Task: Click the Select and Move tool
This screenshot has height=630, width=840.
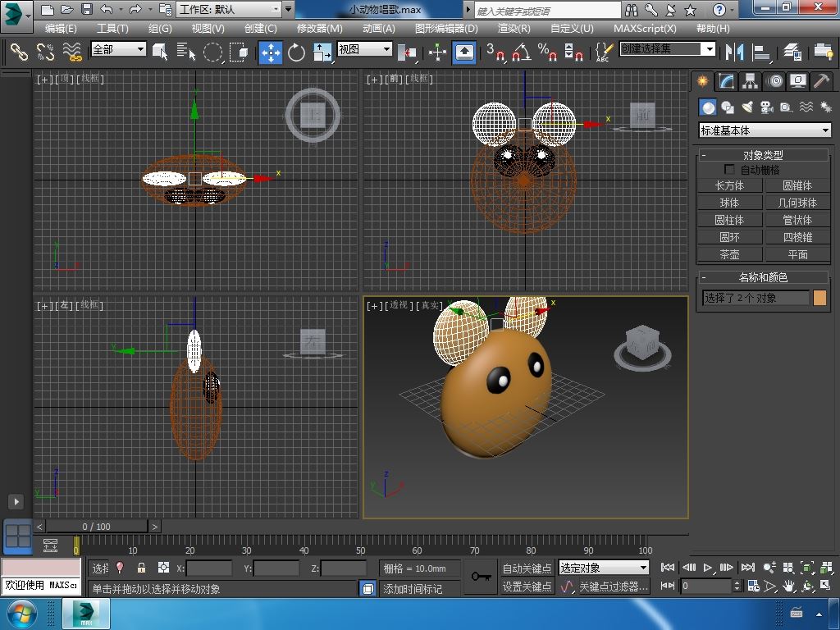Action: [x=271, y=52]
